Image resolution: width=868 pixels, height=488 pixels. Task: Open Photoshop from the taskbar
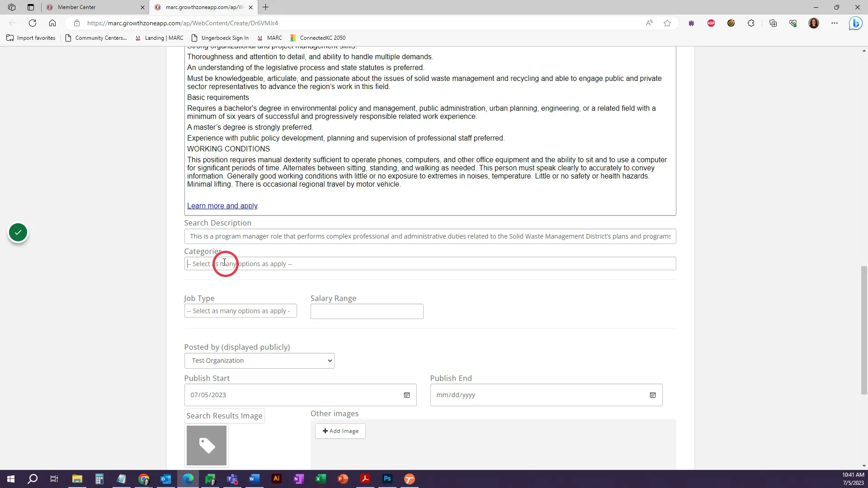(387, 479)
